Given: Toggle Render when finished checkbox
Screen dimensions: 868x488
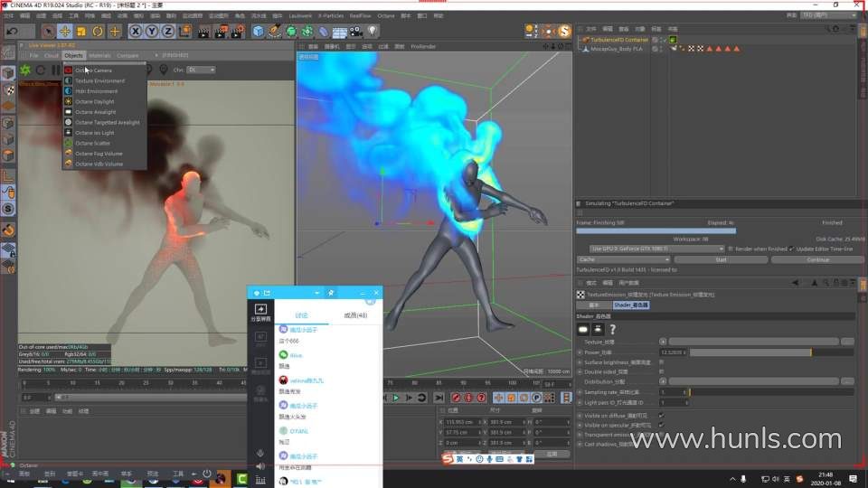Looking at the screenshot, I should point(731,249).
